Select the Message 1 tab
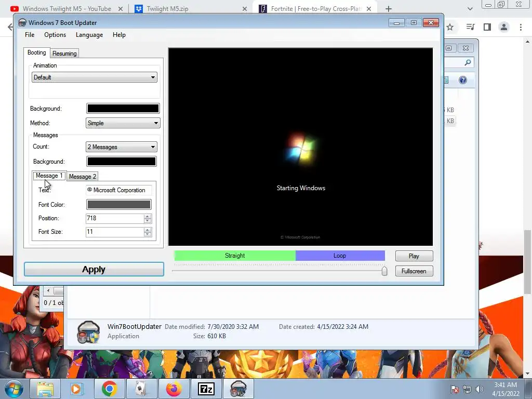This screenshot has width=532, height=399. (49, 176)
